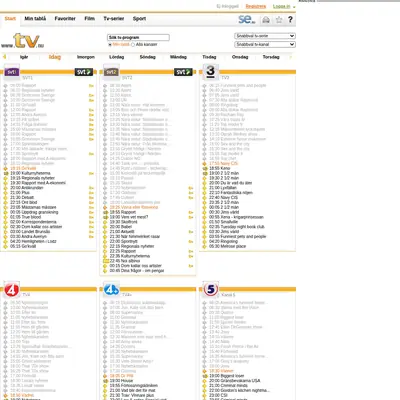Select the Lördag day tab
Image resolution: width=400 pixels, height=400 pixels.
coord(117,57)
